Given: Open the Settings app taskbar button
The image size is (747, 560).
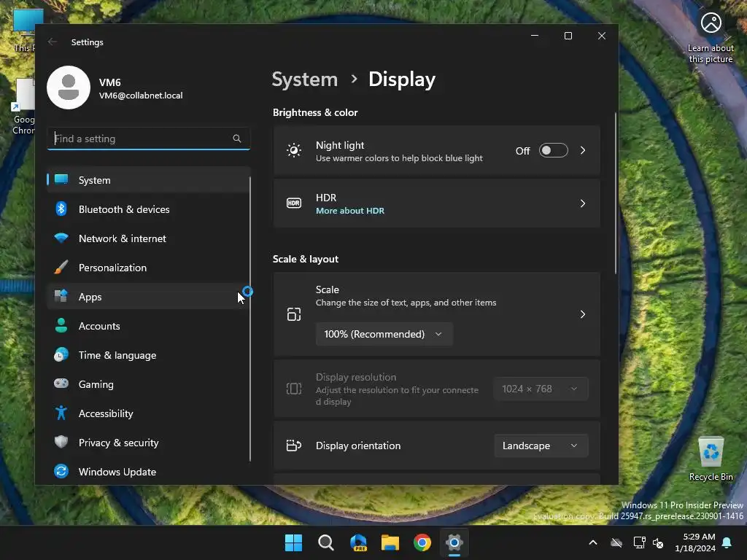Looking at the screenshot, I should [454, 542].
